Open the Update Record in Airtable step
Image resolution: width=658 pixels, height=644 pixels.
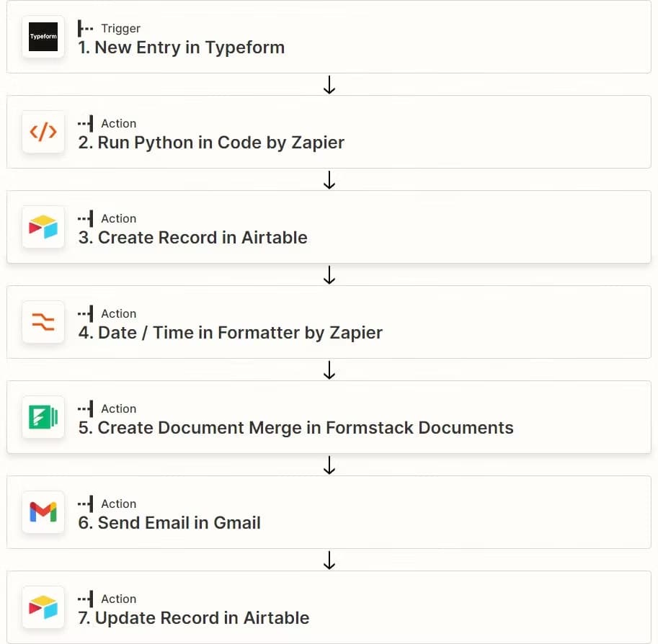194,618
